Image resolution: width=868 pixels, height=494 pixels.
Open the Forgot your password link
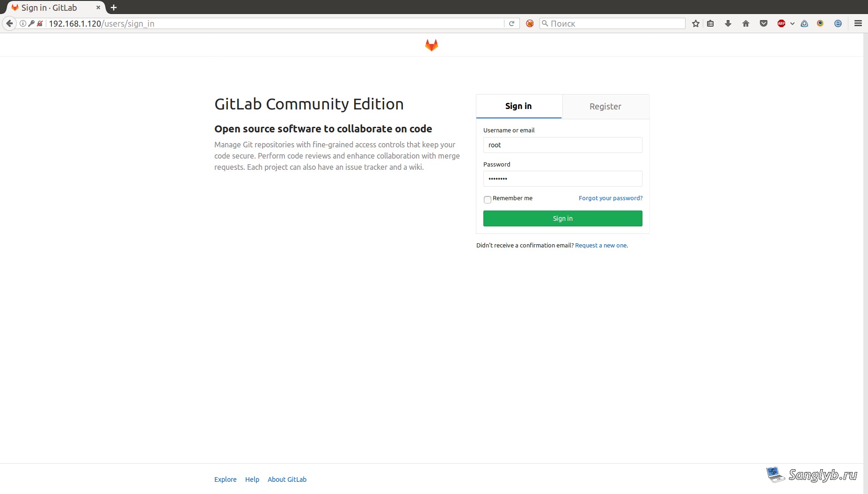click(611, 198)
